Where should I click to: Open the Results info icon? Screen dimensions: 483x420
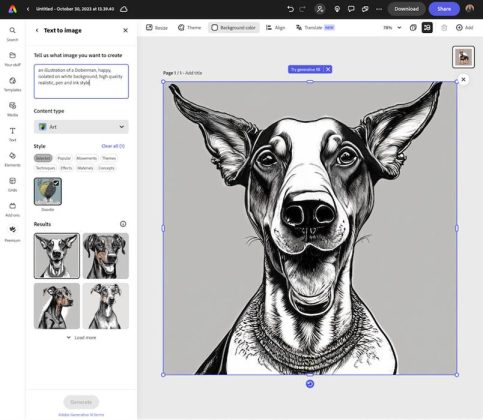tap(123, 224)
